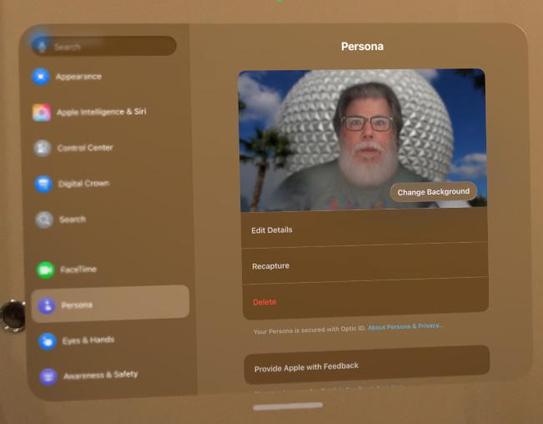This screenshot has height=424, width=543.
Task: Click the Digital Crown icon
Action: [43, 184]
